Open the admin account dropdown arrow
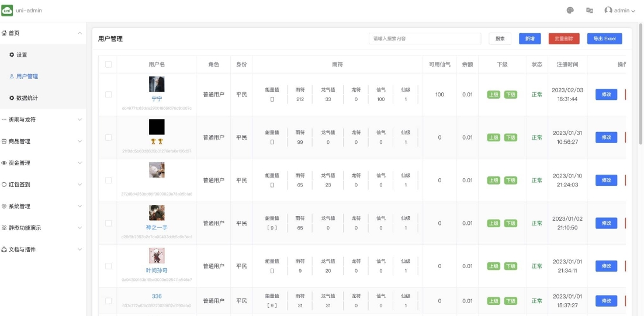The width and height of the screenshot is (644, 316). [x=633, y=11]
